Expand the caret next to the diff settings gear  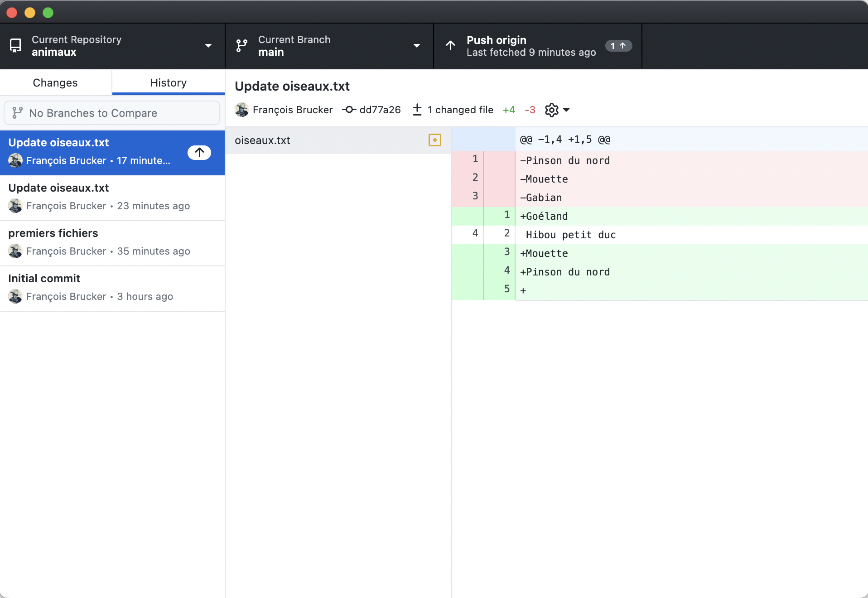[566, 110]
